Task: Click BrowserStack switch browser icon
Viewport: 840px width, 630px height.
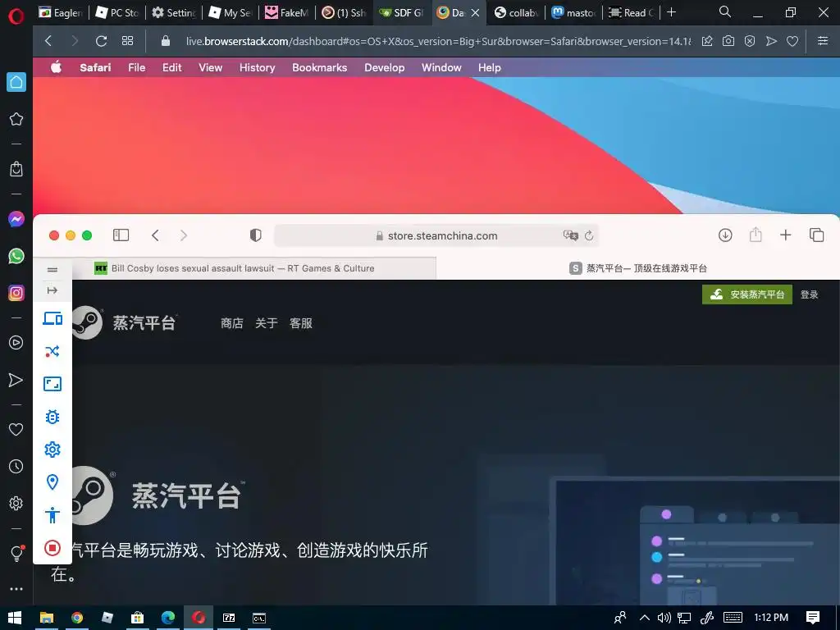Action: pyautogui.click(x=52, y=351)
